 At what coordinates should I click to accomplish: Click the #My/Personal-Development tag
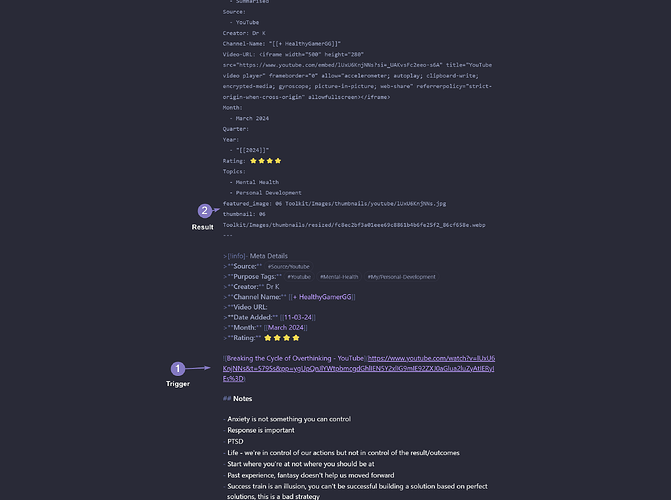[x=401, y=277]
